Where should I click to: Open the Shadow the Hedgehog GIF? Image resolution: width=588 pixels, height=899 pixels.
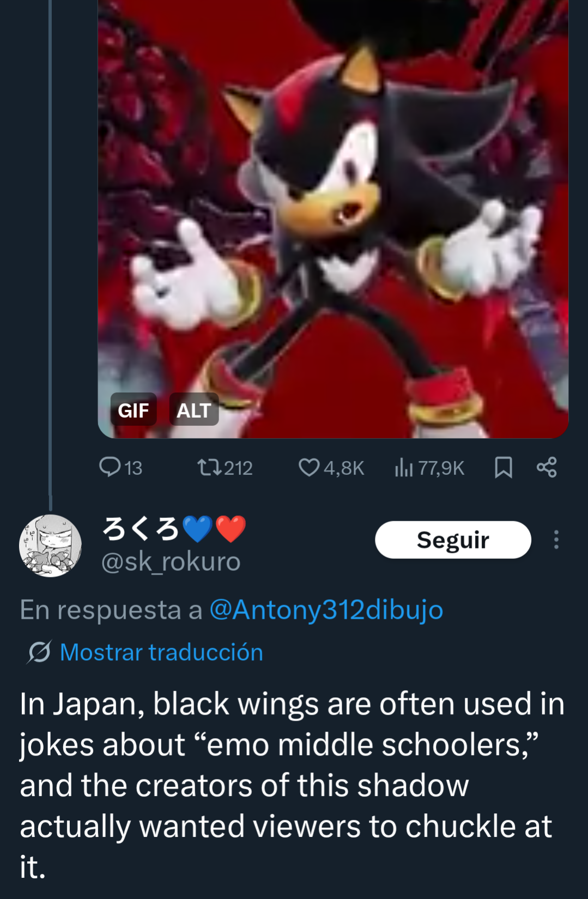333,218
